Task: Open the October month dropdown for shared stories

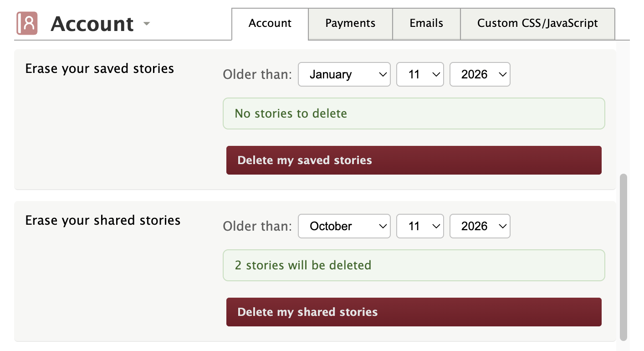Action: pos(344,226)
